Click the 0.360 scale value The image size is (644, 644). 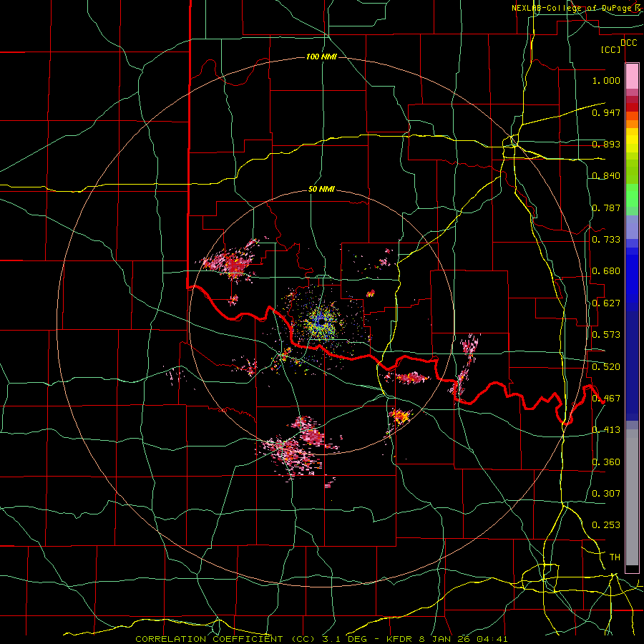(606, 462)
